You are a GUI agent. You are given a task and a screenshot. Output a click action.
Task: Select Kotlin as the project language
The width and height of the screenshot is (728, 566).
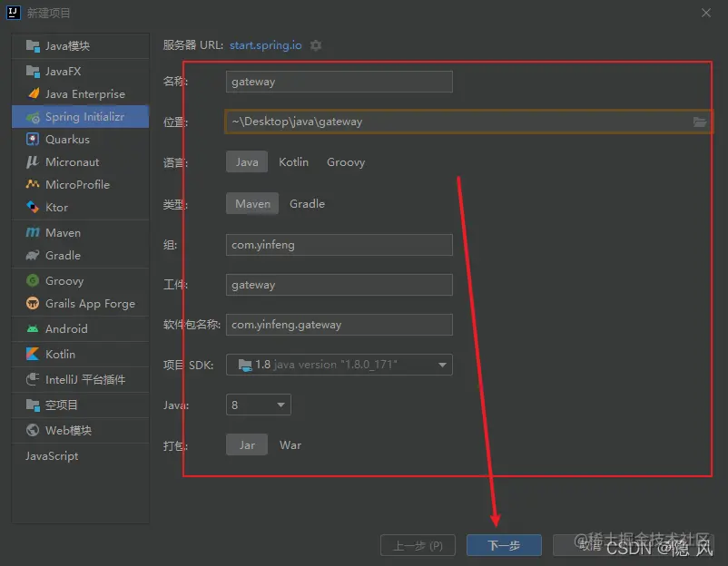pyautogui.click(x=293, y=161)
